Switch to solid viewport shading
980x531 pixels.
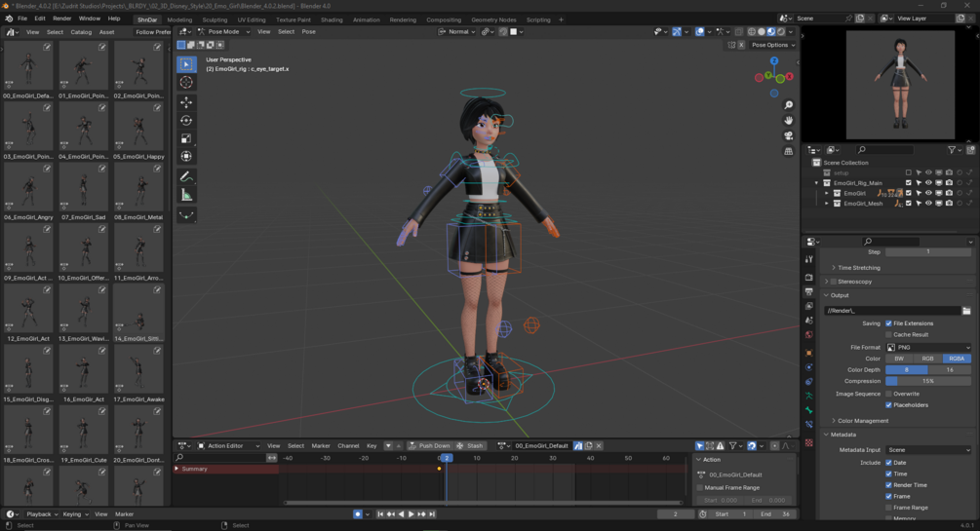(762, 32)
